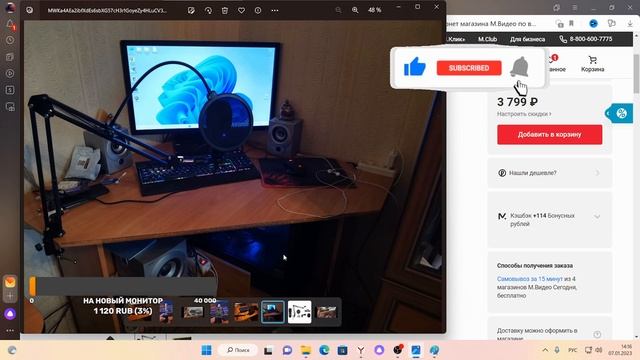Open the three-dots menu in Photos
Screen dimensions: 640x360
tap(275, 11)
